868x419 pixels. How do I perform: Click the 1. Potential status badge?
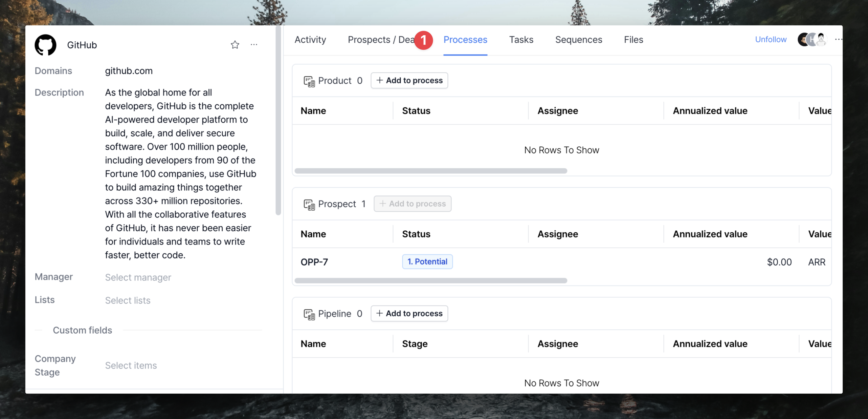(427, 262)
